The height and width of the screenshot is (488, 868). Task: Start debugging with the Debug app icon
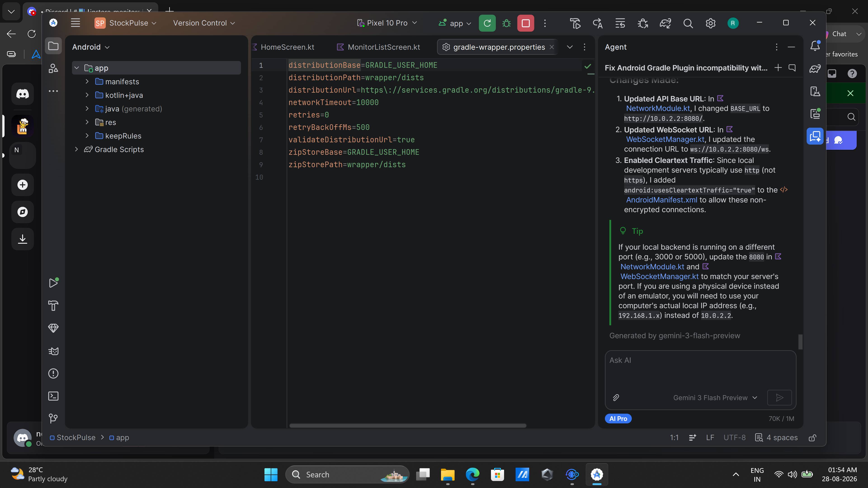[506, 23]
